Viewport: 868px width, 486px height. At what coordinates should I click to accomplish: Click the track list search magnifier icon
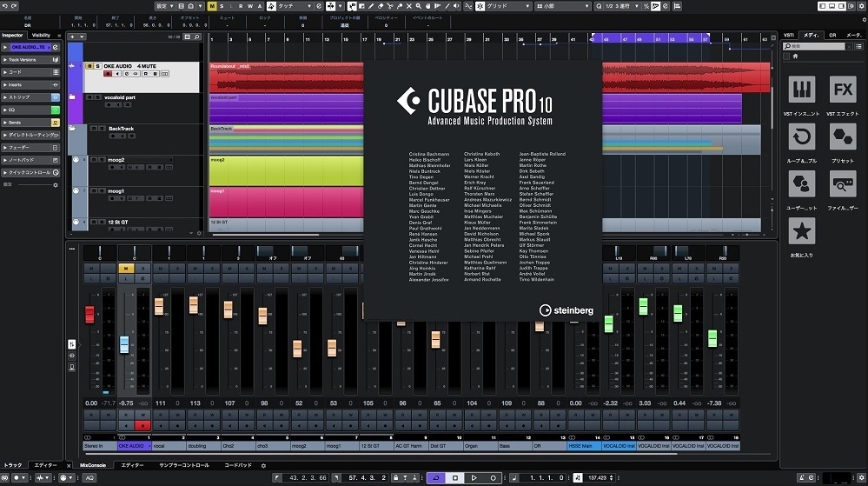coord(196,37)
